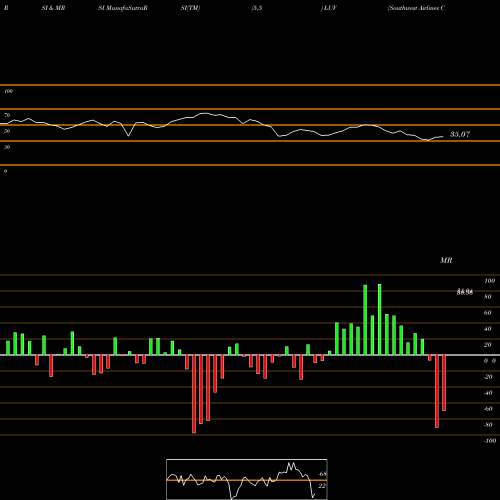
Task: Click the '-40' label on MR axis
Action: [x=488, y=393]
